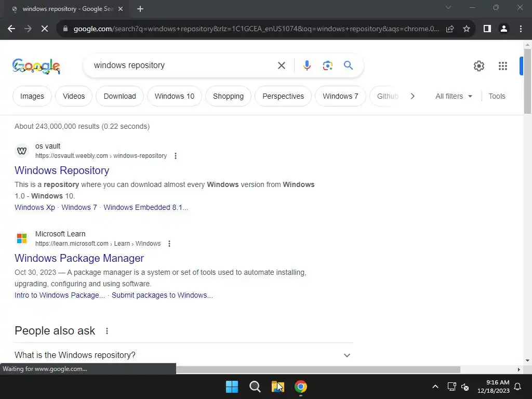Open Submit packages to Windows sublink
The width and height of the screenshot is (532, 399).
[162, 295]
